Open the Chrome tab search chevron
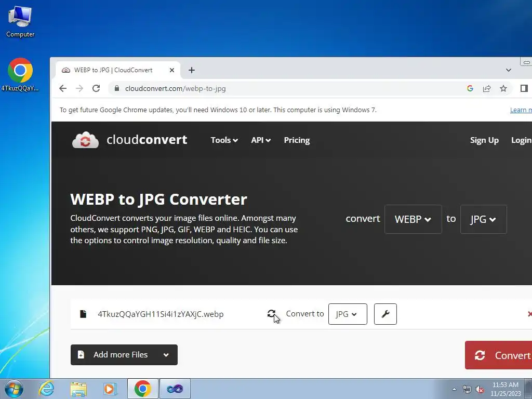This screenshot has width=532, height=399. [508, 70]
